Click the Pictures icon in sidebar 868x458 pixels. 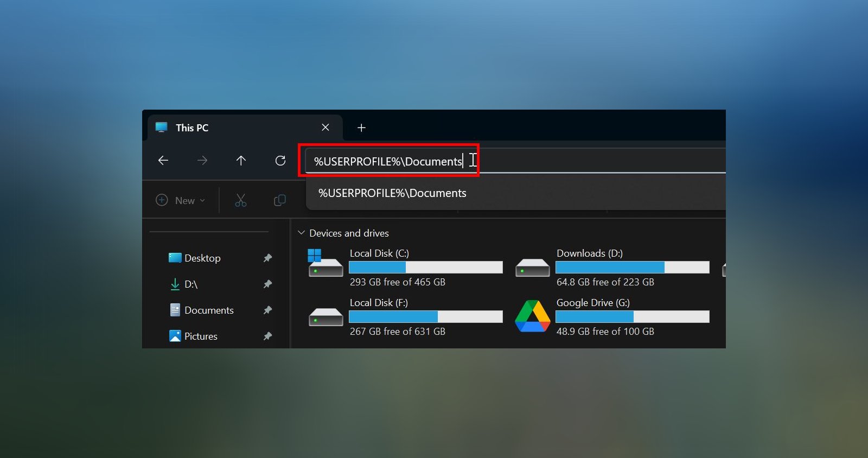click(x=175, y=336)
